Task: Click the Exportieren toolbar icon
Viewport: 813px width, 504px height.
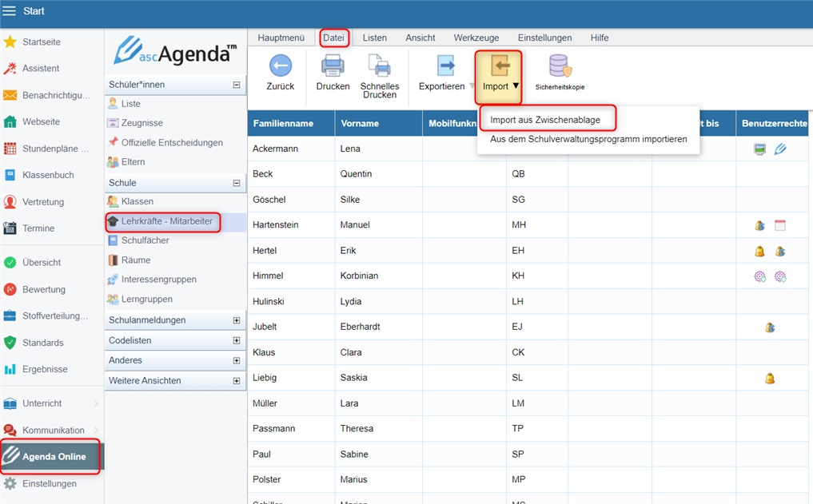Action: tap(445, 67)
